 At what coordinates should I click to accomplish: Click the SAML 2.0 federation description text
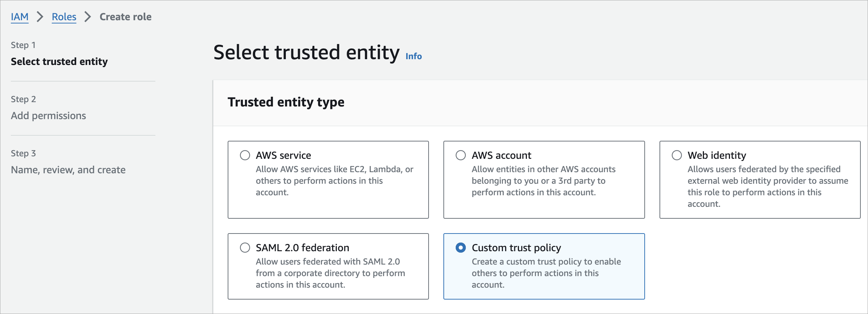pyautogui.click(x=330, y=273)
